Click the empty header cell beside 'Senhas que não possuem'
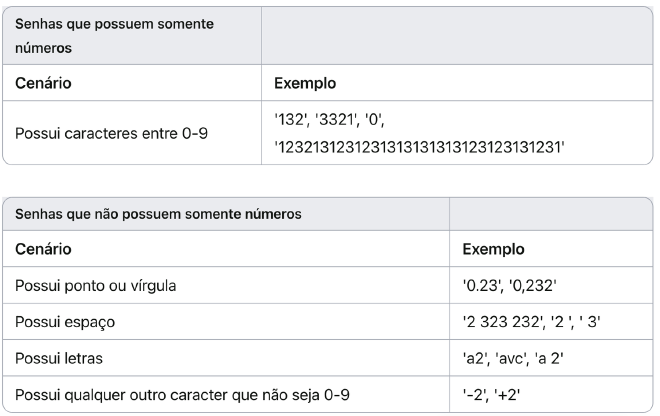Screen dimensions: 660x416 (x=550, y=214)
